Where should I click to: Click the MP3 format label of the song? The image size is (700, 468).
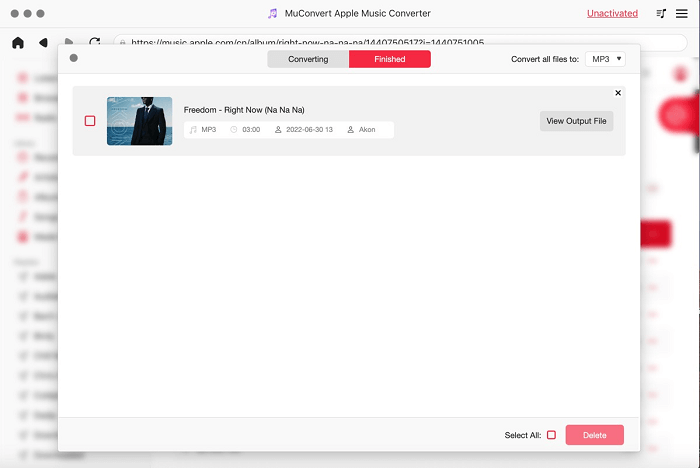(x=208, y=130)
